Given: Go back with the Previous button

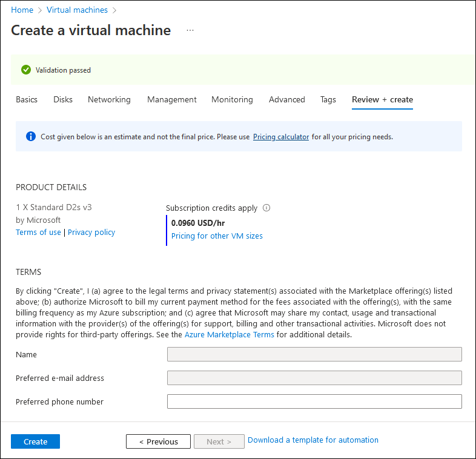Looking at the screenshot, I should coord(159,441).
